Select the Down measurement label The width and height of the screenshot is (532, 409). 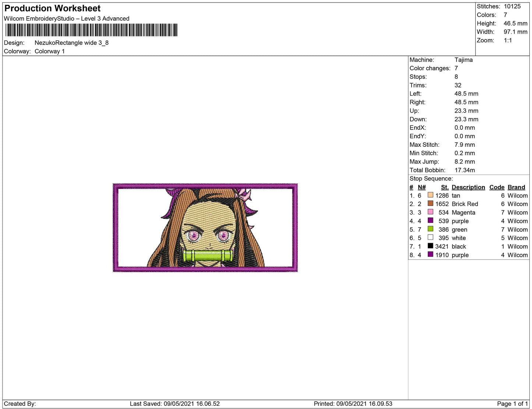(418, 119)
